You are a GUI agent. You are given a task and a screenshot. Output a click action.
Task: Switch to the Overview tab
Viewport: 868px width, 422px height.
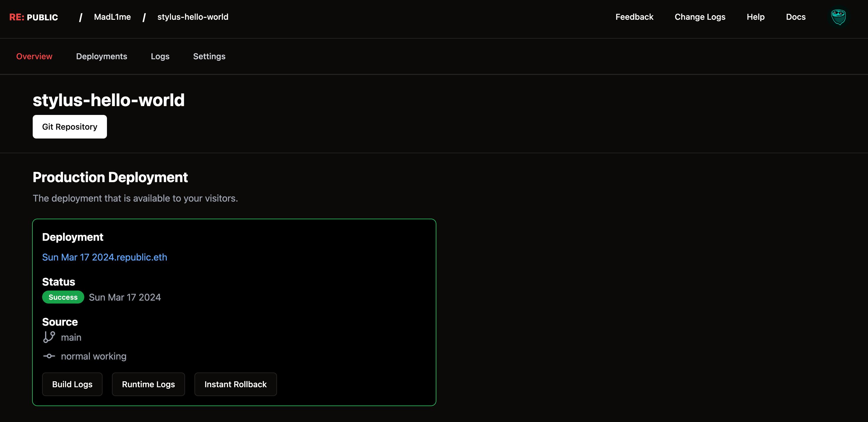(34, 56)
